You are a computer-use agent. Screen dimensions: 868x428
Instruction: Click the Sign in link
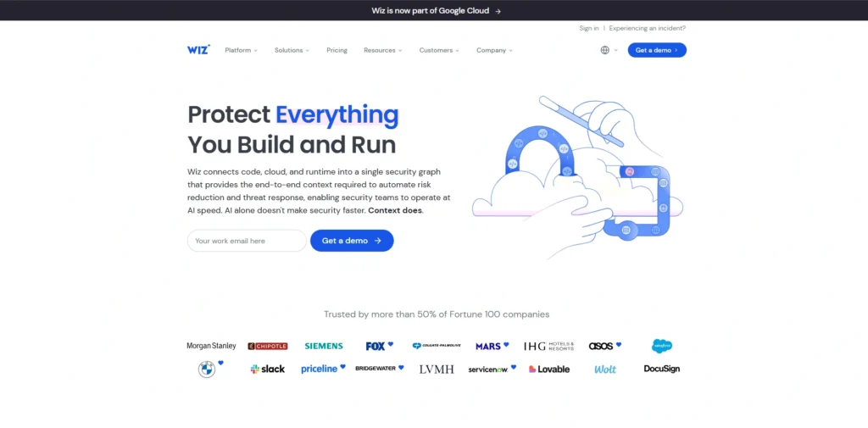[588, 28]
